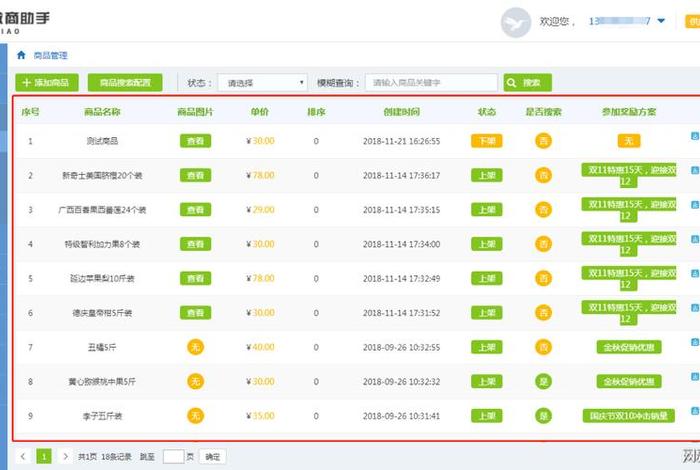Go to the previous page arrow

[23, 456]
